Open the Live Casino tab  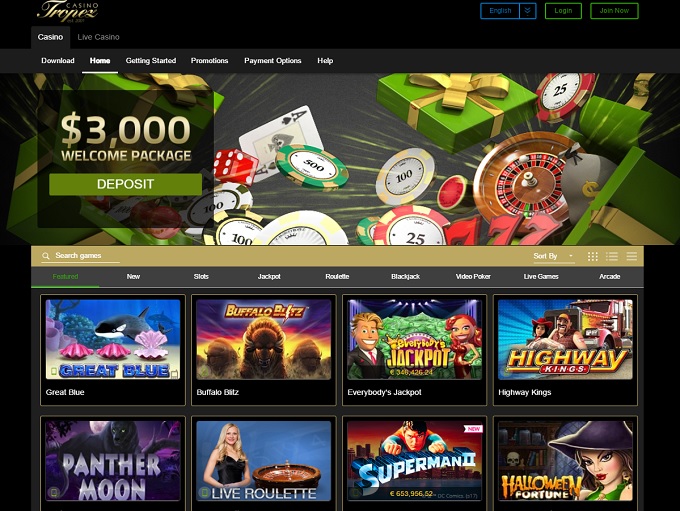click(x=98, y=37)
